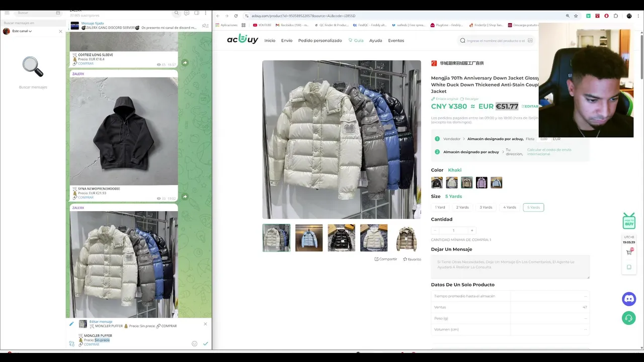Open the Ayuda nav item

point(375,41)
